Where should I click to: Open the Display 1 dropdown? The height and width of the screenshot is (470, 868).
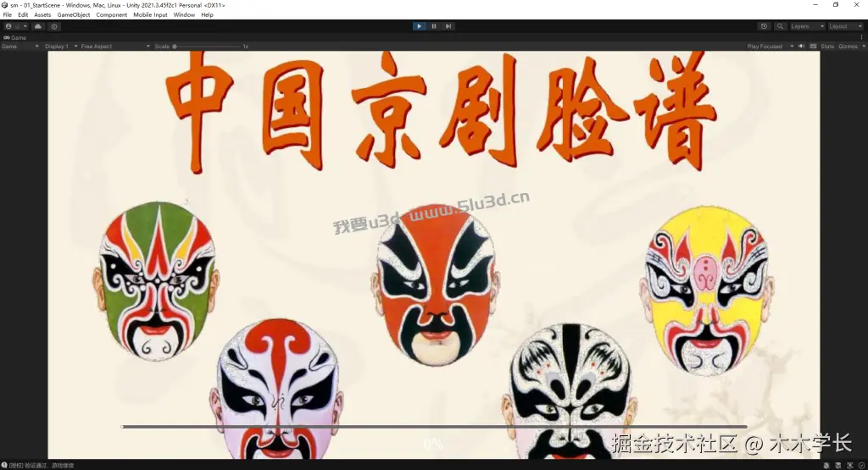pyautogui.click(x=61, y=47)
